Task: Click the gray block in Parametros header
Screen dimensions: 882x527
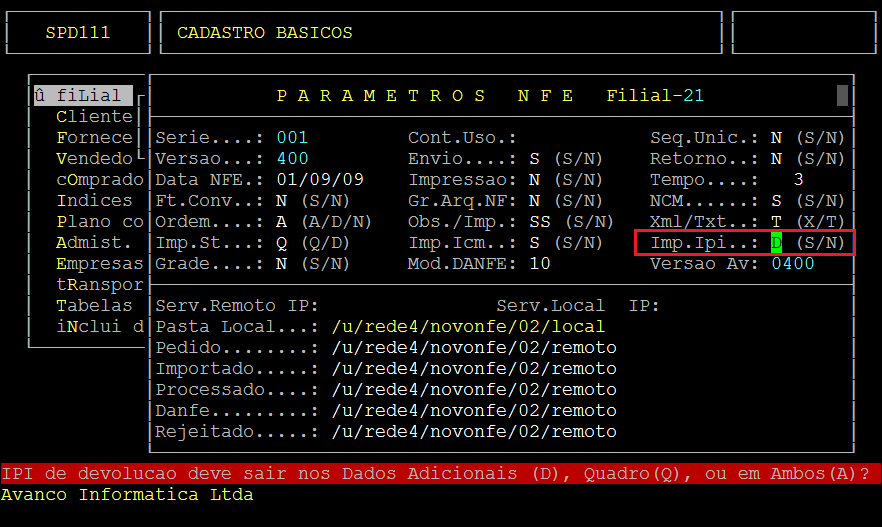Action: point(842,95)
